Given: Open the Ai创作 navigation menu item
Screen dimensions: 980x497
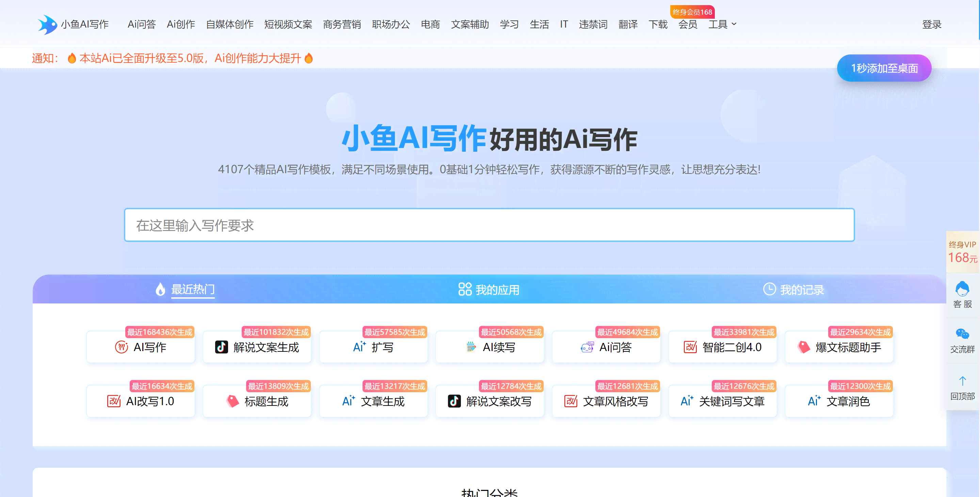Looking at the screenshot, I should pos(181,24).
